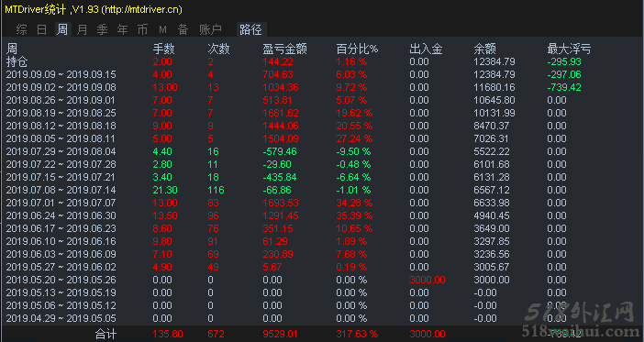This screenshot has height=342, width=644.
Task: Click profit value 1034.36
Action: pyautogui.click(x=281, y=87)
